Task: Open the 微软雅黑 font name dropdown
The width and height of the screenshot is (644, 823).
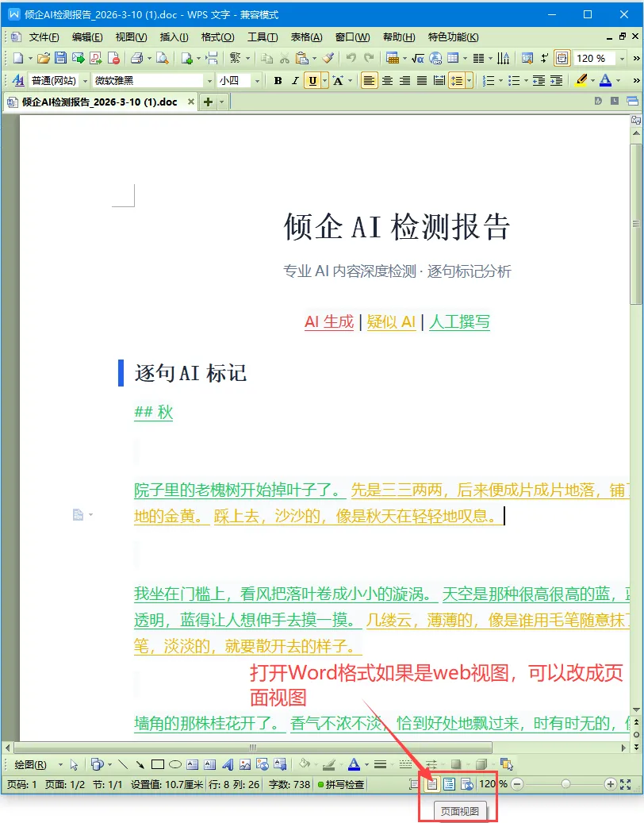Action: [x=211, y=80]
